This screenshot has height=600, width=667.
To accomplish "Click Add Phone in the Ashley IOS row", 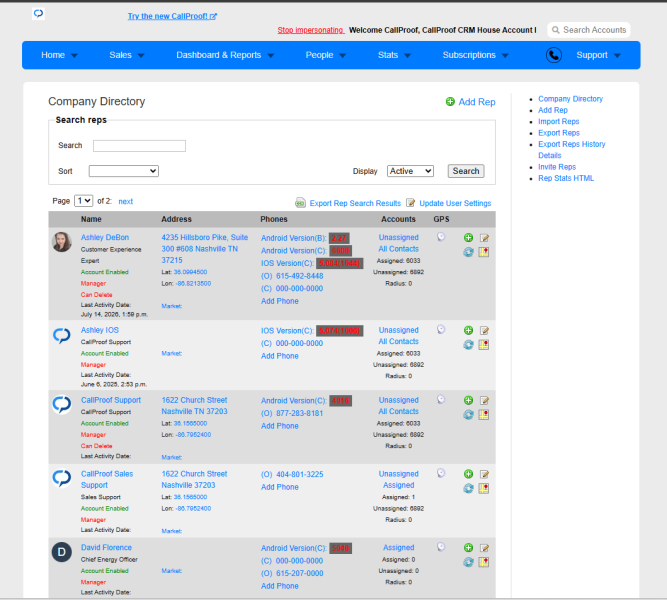I will point(279,356).
